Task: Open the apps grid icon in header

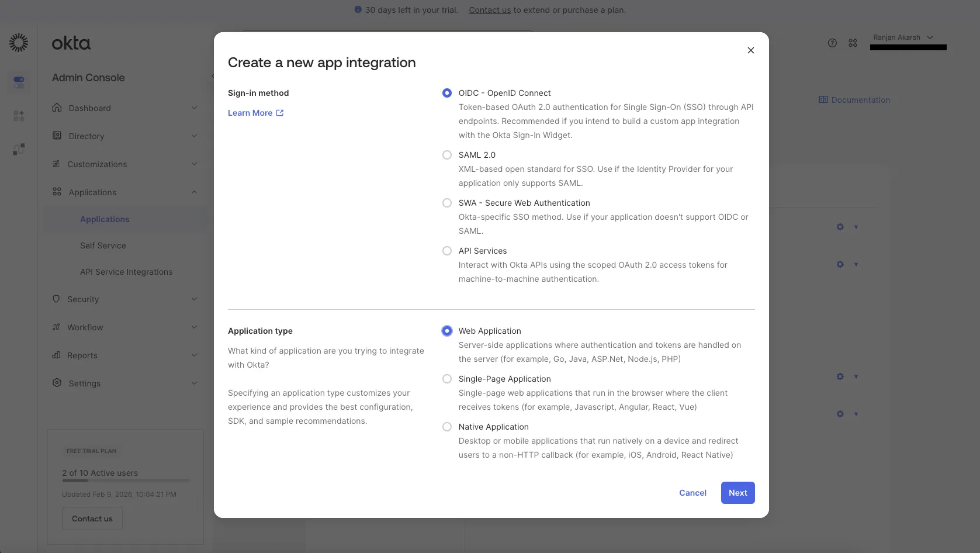Action: pyautogui.click(x=853, y=43)
